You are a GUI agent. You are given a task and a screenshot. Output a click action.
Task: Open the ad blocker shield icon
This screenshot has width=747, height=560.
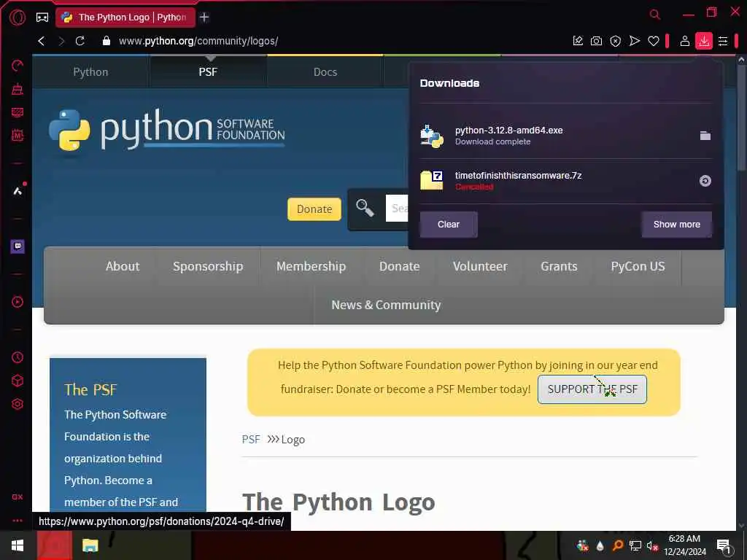(x=616, y=42)
